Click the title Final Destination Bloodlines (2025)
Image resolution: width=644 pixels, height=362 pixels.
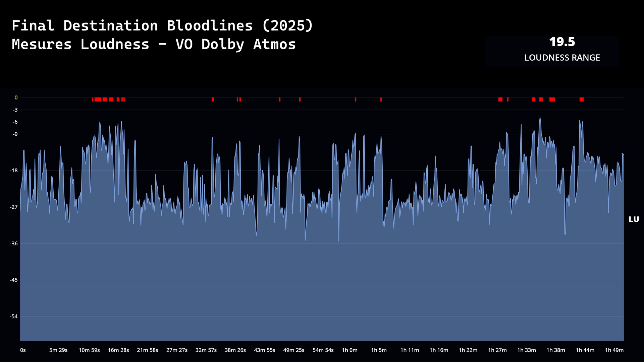162,25
